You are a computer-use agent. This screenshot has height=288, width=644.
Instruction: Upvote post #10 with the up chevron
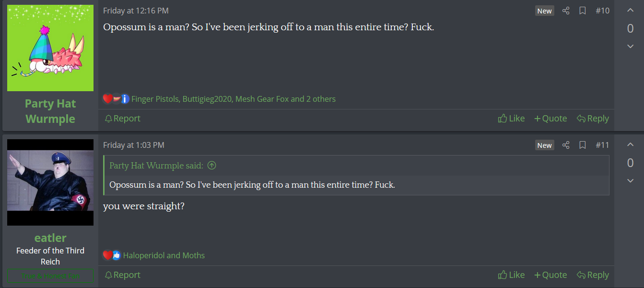[x=630, y=11]
